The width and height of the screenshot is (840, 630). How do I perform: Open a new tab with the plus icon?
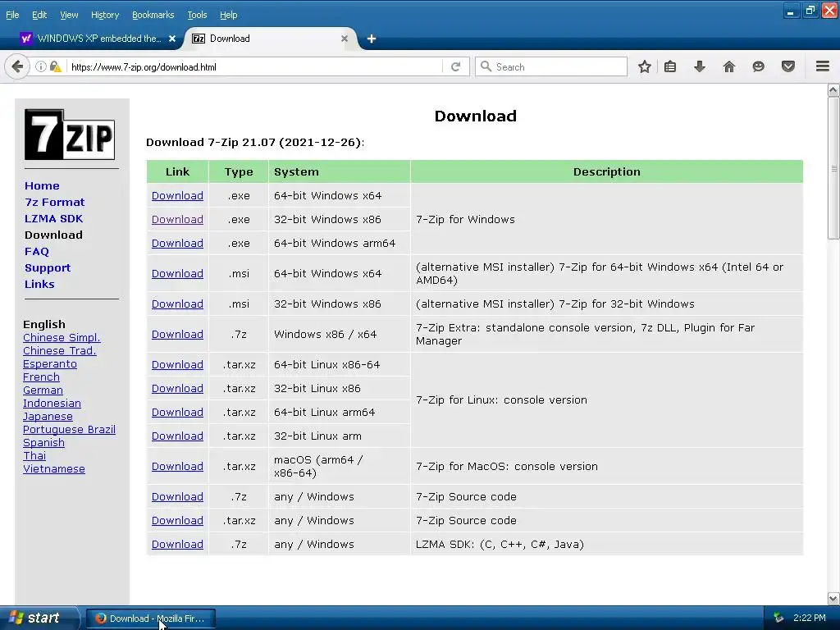tap(372, 39)
